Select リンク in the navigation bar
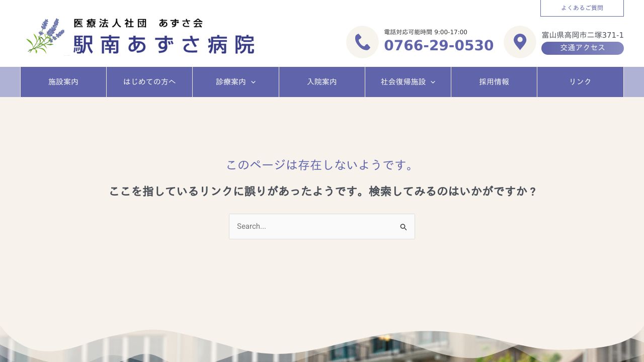Screen dimensions: 644x362 (580, 81)
